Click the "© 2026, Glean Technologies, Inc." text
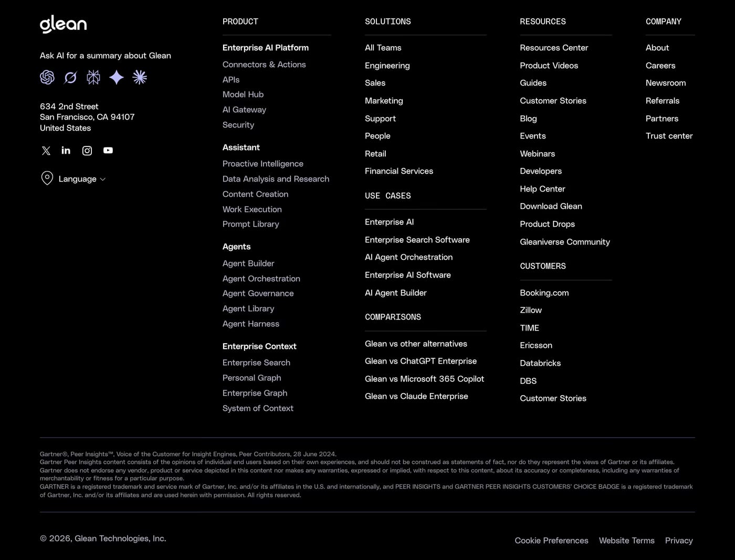This screenshot has height=560, width=735. [x=103, y=538]
